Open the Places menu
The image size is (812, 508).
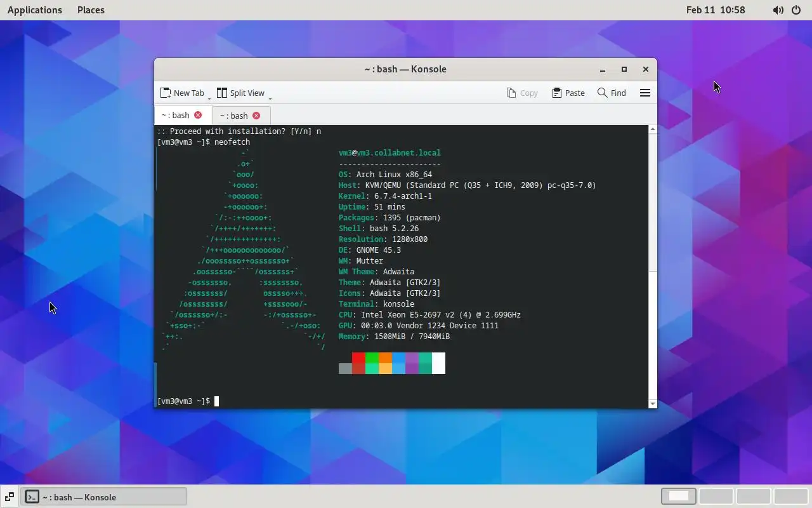91,10
